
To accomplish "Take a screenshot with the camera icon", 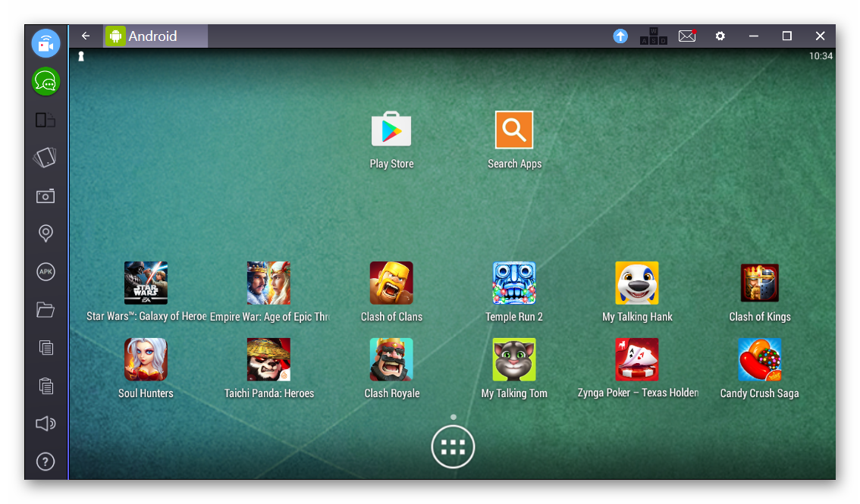I will click(x=46, y=196).
